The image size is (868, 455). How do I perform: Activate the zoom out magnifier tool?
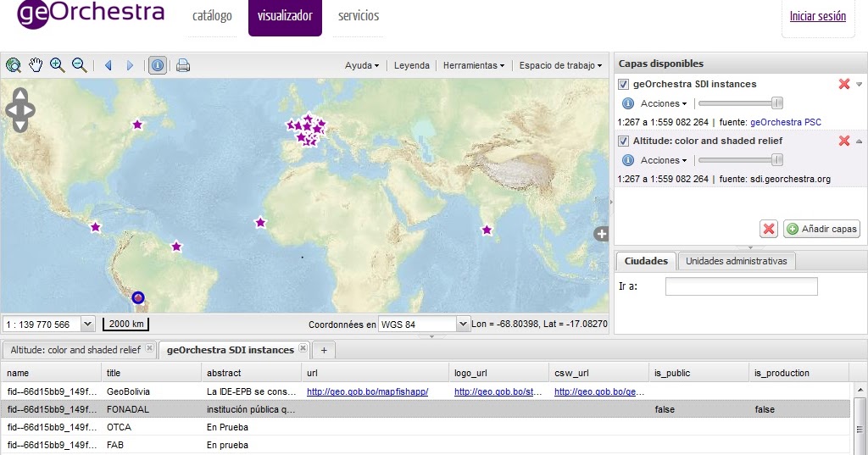(79, 65)
